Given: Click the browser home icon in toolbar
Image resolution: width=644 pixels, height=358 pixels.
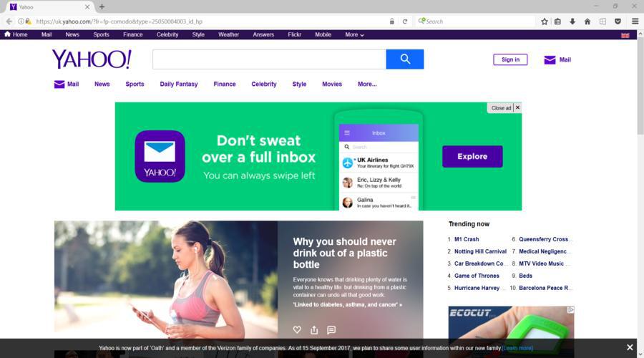Looking at the screenshot, I should pos(587,21).
